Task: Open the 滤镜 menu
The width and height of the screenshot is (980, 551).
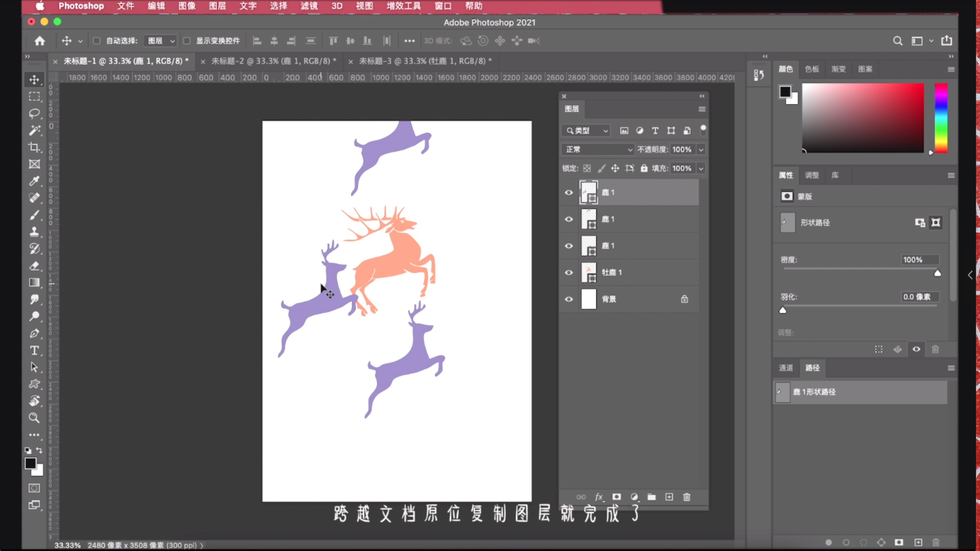Action: pyautogui.click(x=309, y=6)
